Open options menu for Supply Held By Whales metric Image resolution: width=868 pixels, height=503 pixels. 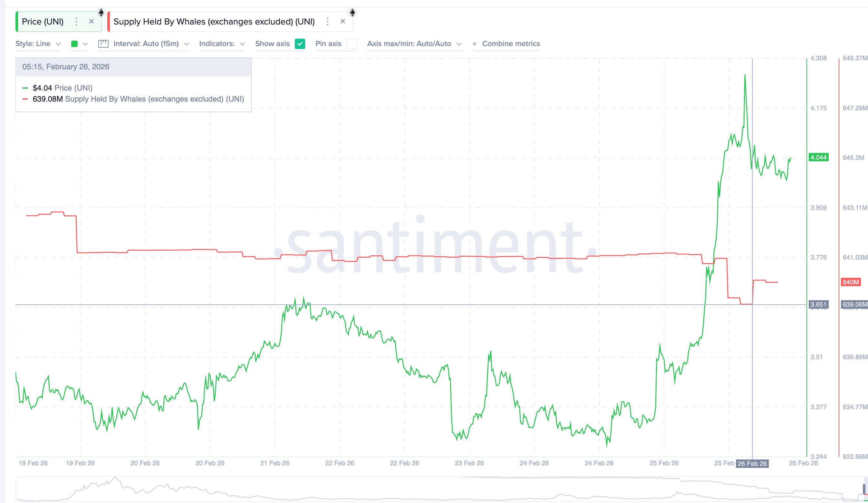tap(328, 21)
